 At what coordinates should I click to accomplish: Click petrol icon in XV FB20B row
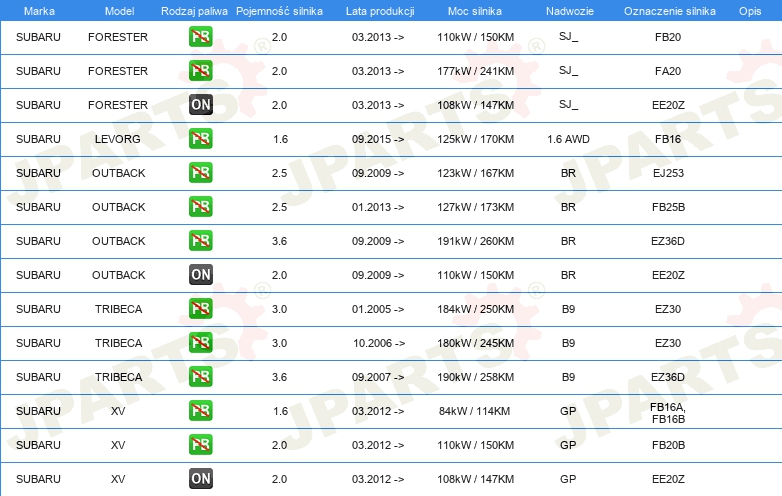pyautogui.click(x=200, y=445)
